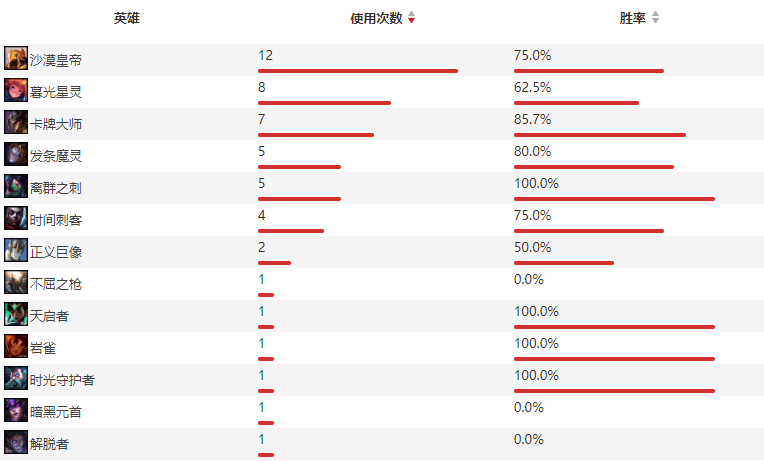Click the 天启者 champion avatar icon
The image size is (764, 461).
click(x=16, y=314)
